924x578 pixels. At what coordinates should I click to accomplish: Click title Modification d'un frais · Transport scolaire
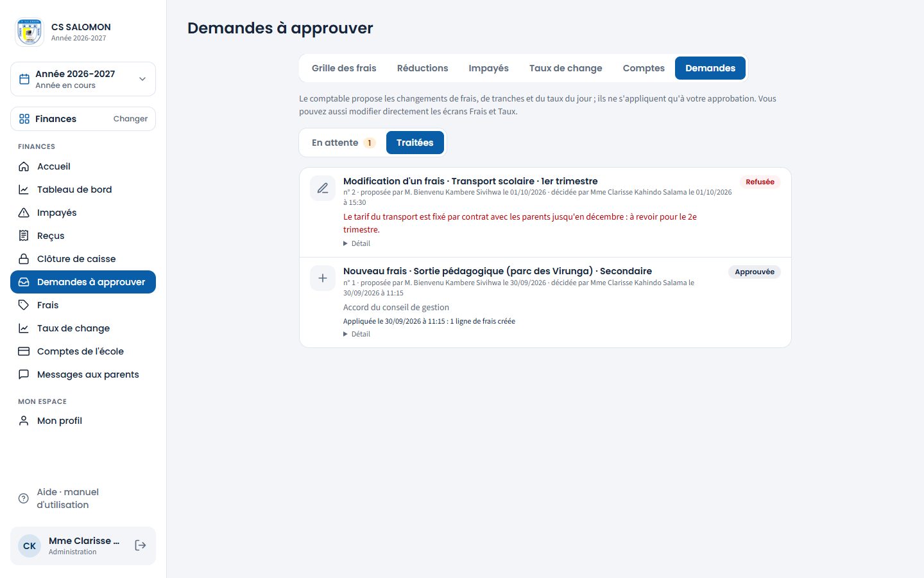tap(470, 181)
